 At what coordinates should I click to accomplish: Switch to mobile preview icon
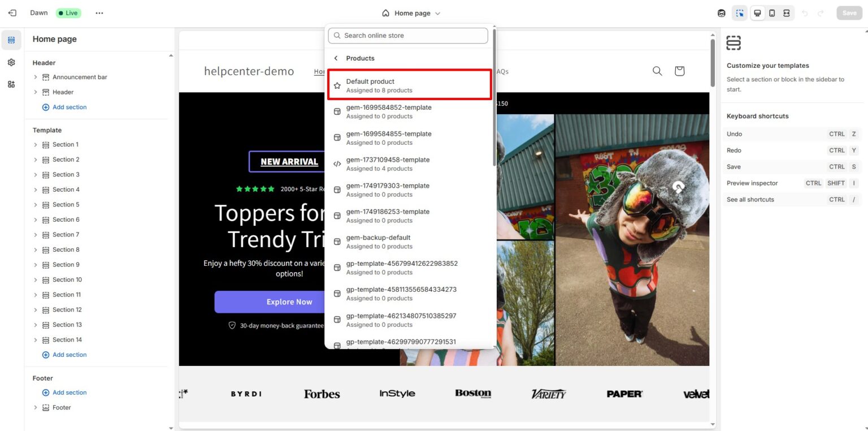tap(772, 13)
